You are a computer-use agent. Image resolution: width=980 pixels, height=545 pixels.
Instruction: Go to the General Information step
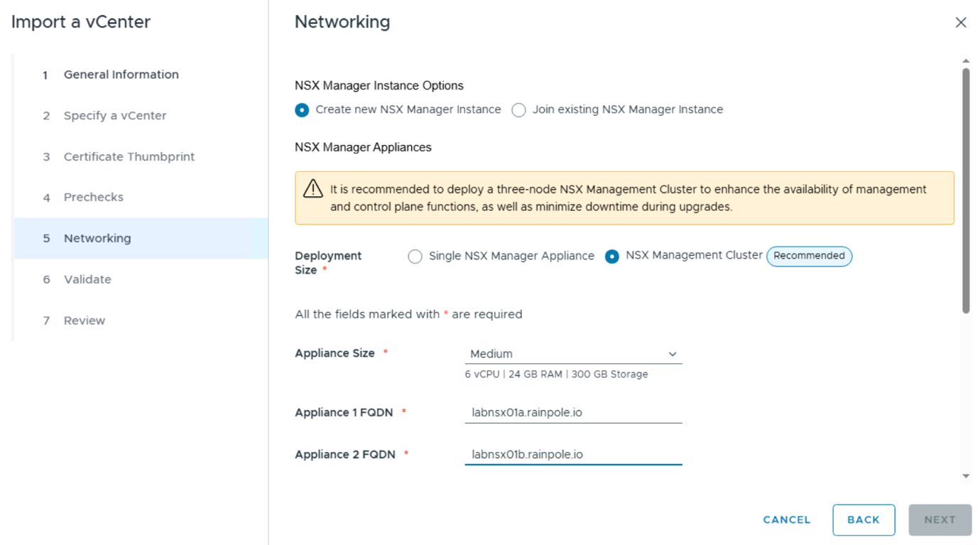pos(121,74)
